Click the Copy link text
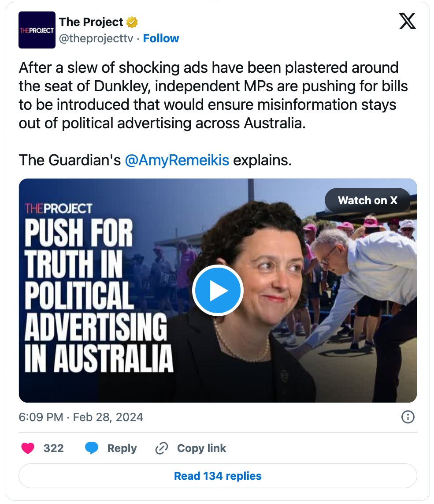Viewport: 434px width, 504px height. pyautogui.click(x=201, y=448)
